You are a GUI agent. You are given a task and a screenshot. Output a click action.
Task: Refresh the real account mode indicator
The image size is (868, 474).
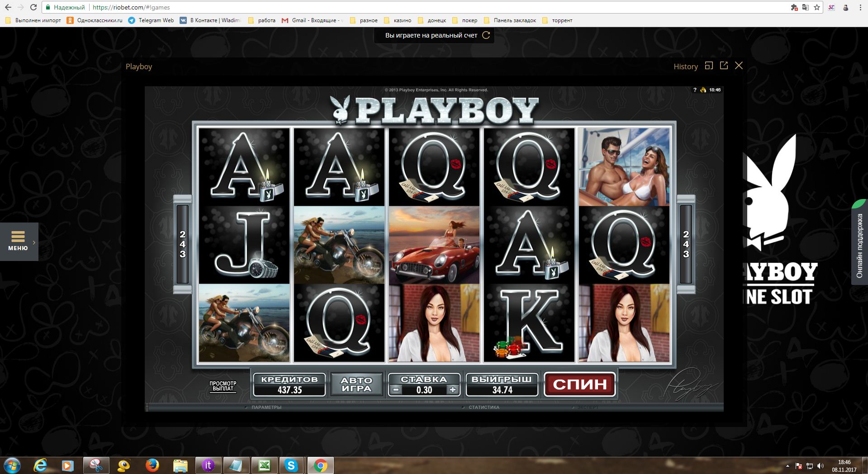(486, 35)
